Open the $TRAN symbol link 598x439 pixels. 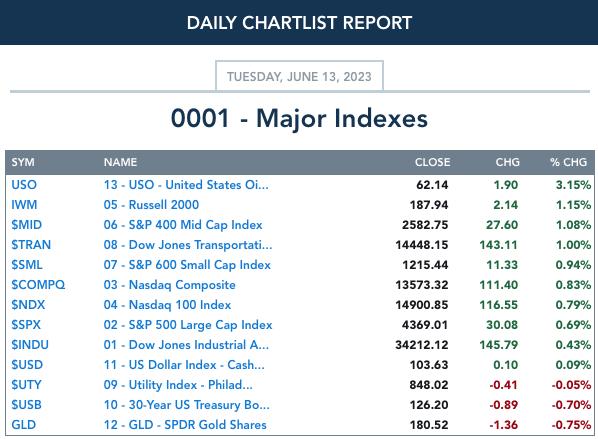point(31,244)
